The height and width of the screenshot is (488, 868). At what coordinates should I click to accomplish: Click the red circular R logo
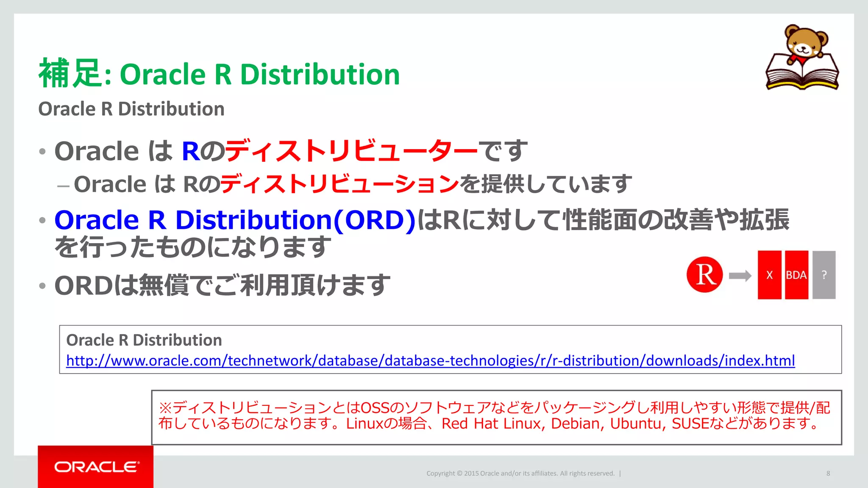click(x=704, y=274)
